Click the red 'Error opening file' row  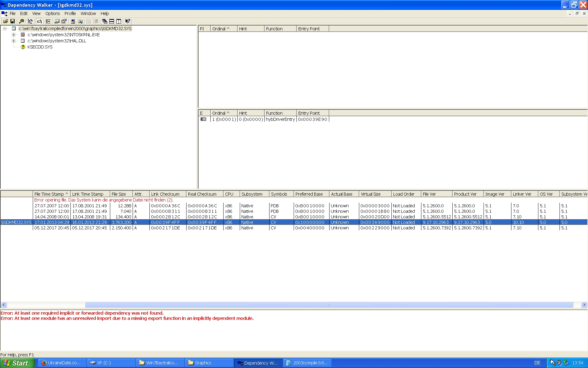click(104, 200)
